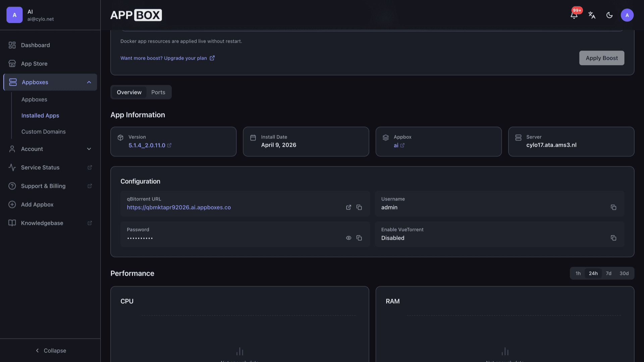Click the external link icon beside Support & Billing
This screenshot has height=362, width=644.
pos(90,186)
